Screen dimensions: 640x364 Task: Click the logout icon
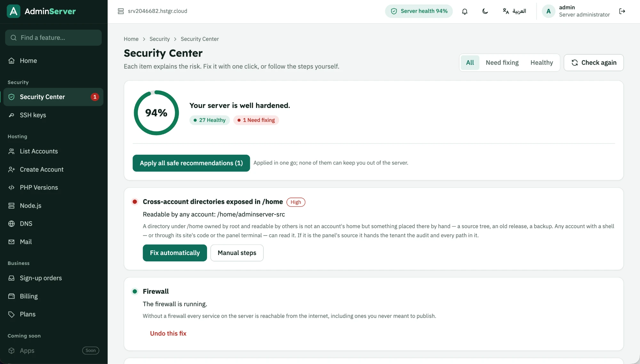(x=622, y=11)
